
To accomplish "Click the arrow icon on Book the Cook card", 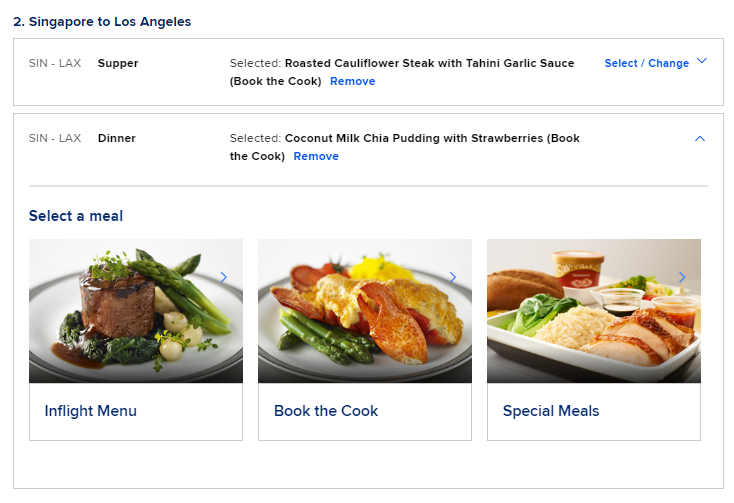I will point(453,277).
